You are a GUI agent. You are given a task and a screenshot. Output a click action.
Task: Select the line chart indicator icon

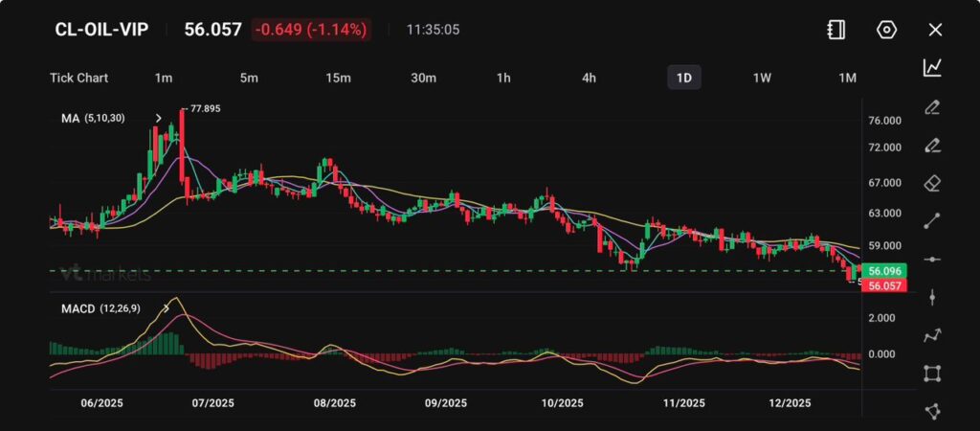932,67
